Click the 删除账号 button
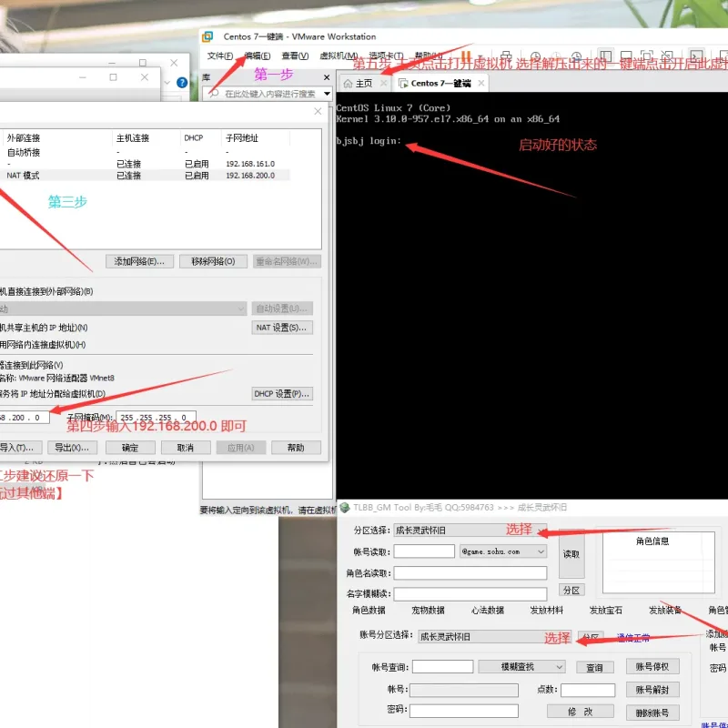This screenshot has width=728, height=728. pos(652,713)
